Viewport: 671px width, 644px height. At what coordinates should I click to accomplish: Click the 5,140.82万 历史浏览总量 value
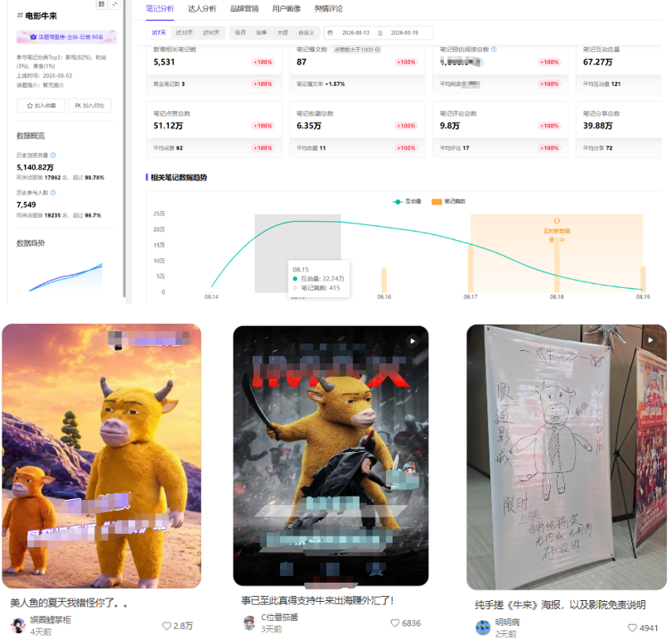35,167
